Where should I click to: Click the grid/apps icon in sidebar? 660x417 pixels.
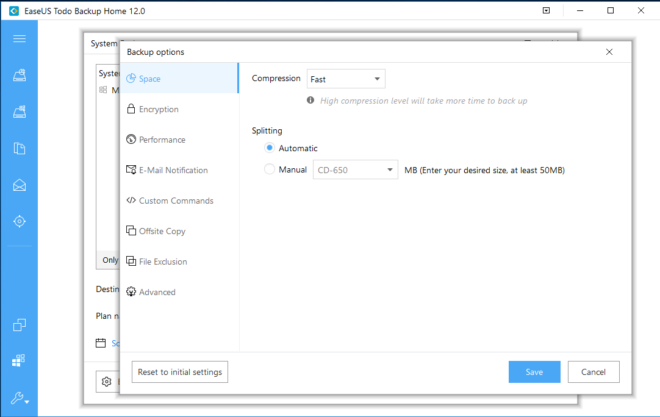point(18,361)
